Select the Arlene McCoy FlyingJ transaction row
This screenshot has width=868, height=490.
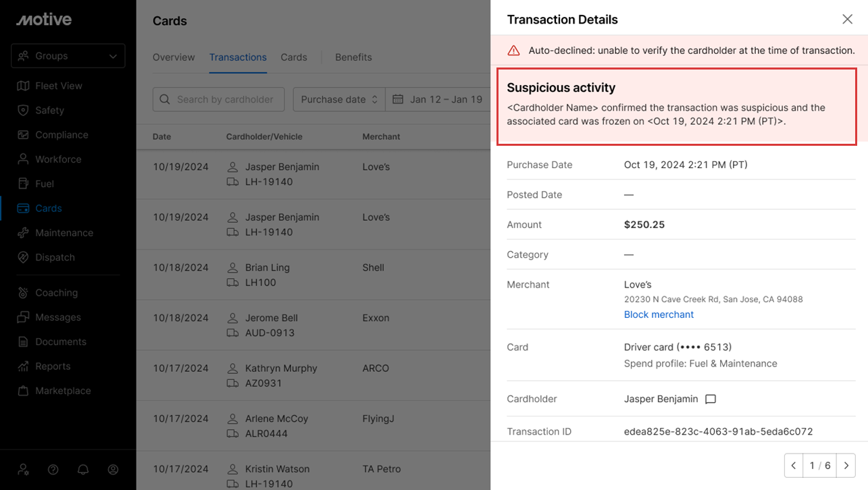[313, 426]
